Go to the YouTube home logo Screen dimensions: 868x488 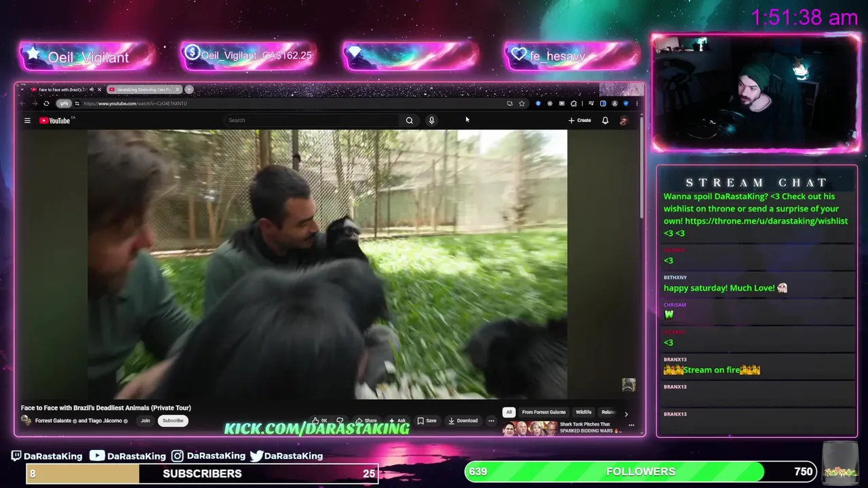point(55,121)
